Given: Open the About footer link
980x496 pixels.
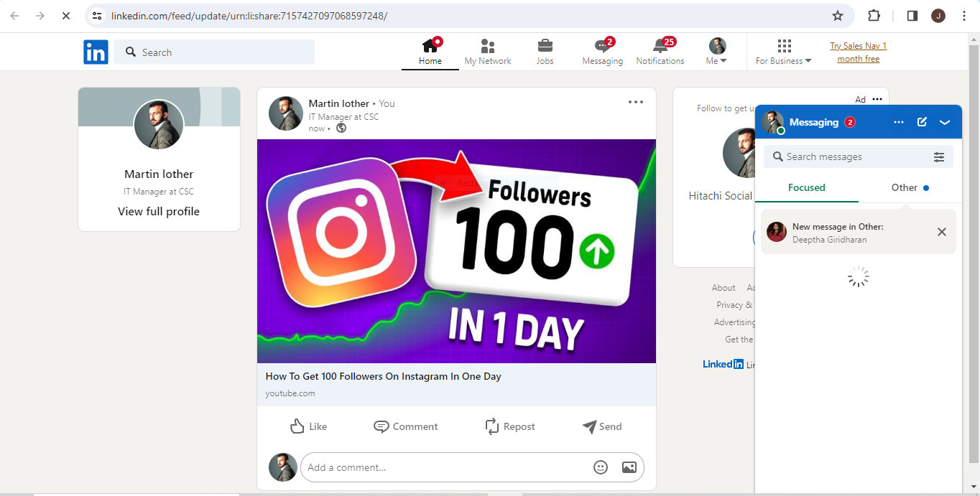Looking at the screenshot, I should (x=724, y=287).
